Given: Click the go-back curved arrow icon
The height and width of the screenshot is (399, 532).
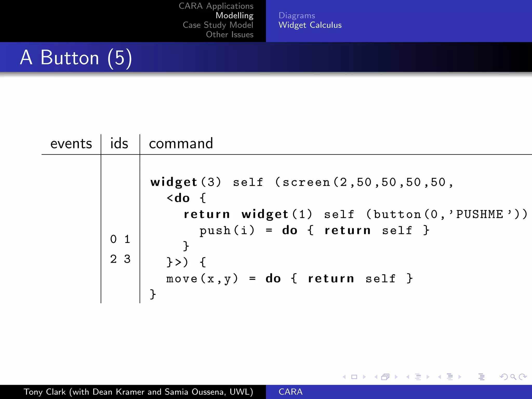Looking at the screenshot, I should pyautogui.click(x=503, y=377).
